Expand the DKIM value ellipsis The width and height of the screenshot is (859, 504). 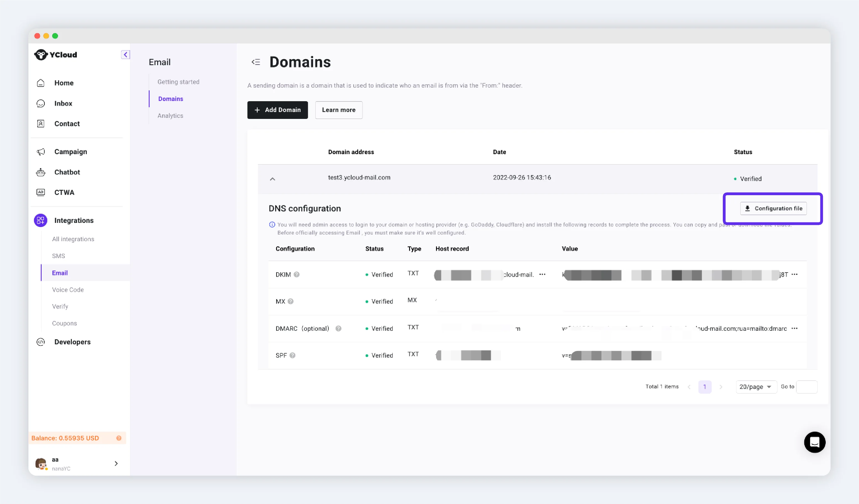[794, 274]
